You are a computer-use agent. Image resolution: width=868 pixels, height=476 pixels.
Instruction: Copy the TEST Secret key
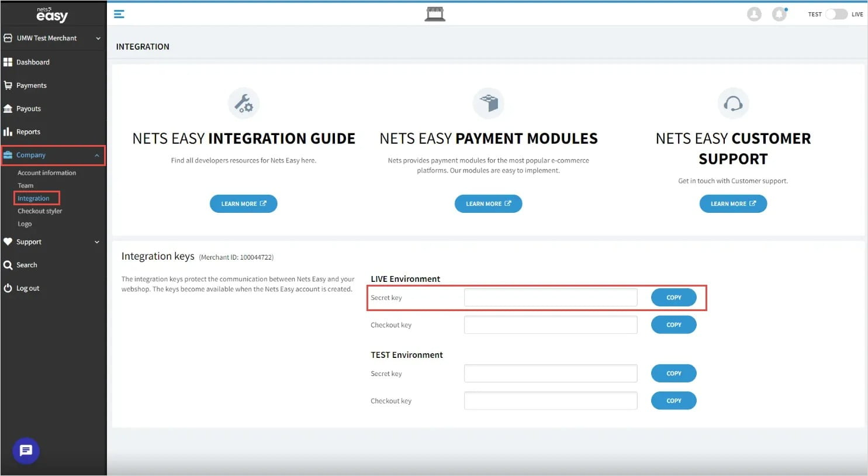674,373
